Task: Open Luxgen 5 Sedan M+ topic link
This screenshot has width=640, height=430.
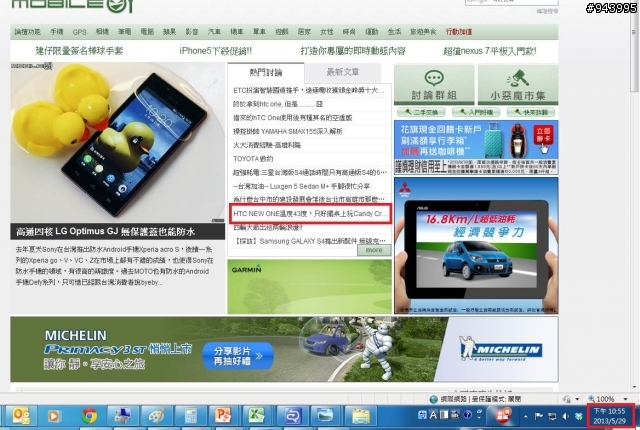Action: pos(302,186)
